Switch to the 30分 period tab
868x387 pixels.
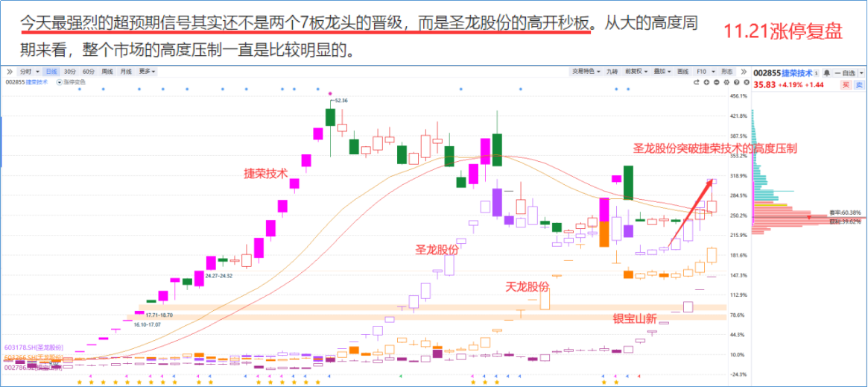(70, 72)
